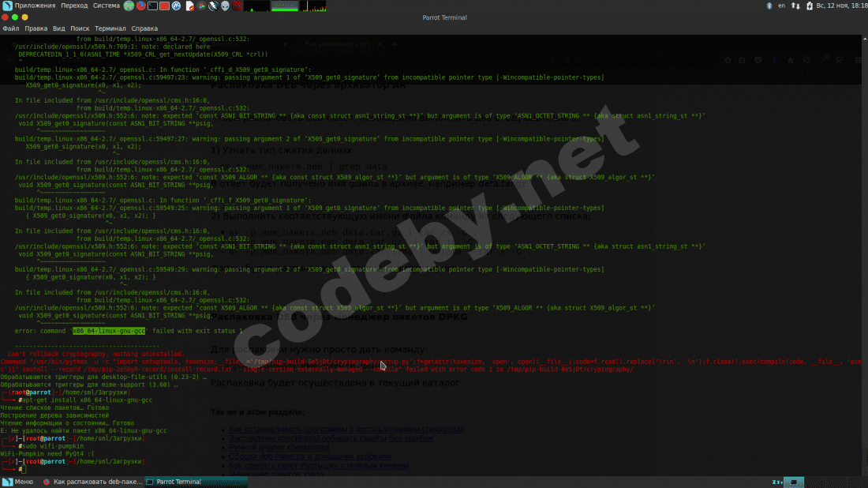Click highlighted 'x86_64-linux-gnu-gcc' text
Viewport: 868px width, 488px height.
(109, 331)
